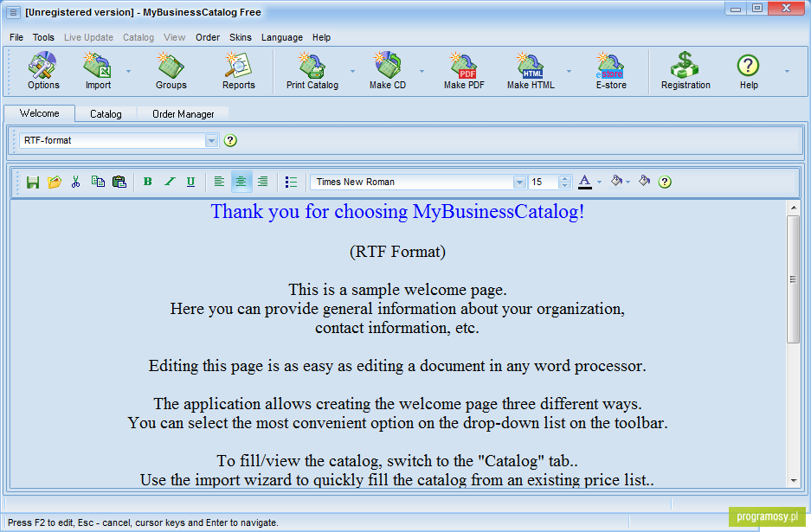Image resolution: width=811 pixels, height=532 pixels.
Task: Expand the Print Catalog arrow menu
Action: [x=353, y=71]
